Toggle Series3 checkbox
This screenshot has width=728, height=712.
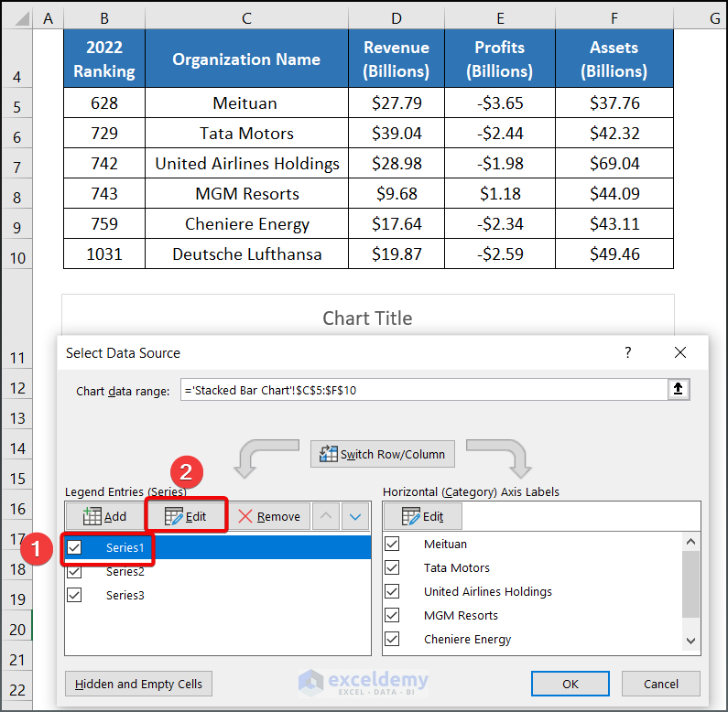point(74,595)
